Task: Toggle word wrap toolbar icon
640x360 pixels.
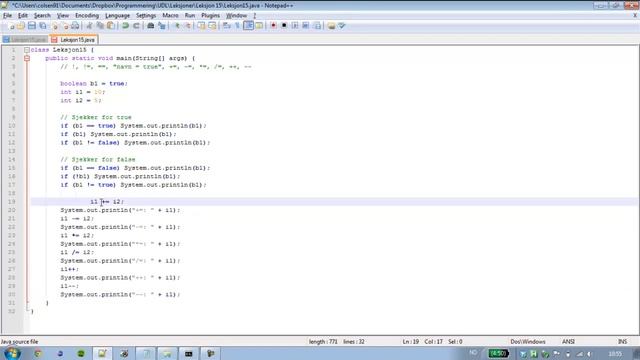Action: (x=227, y=26)
